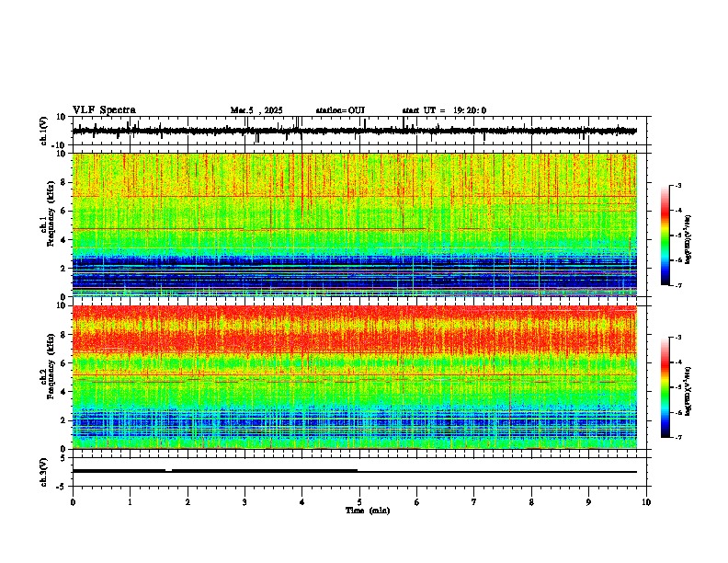This screenshot has height=563, width=728.
Task: Click the "Time (min)" axis title
Action: (368, 511)
